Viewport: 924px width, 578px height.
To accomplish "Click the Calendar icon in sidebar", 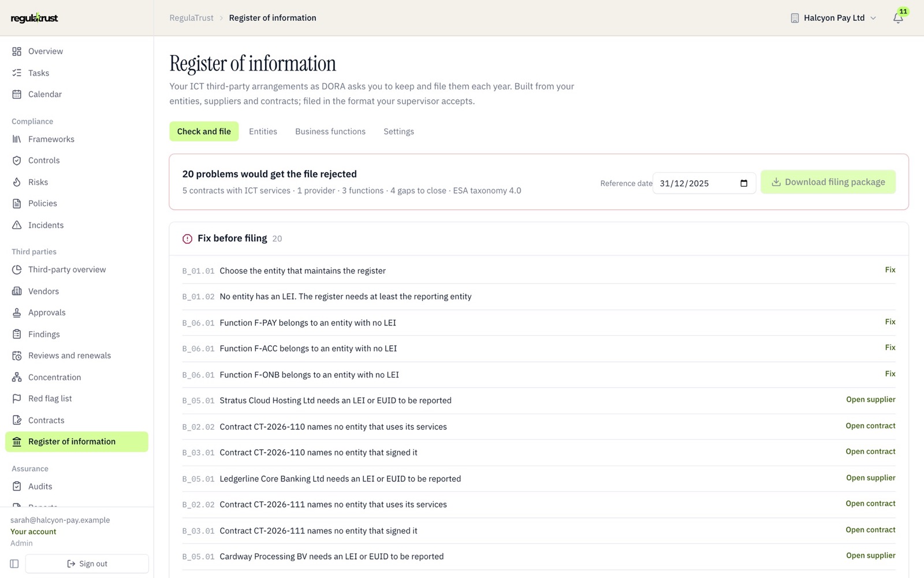I will pyautogui.click(x=17, y=94).
